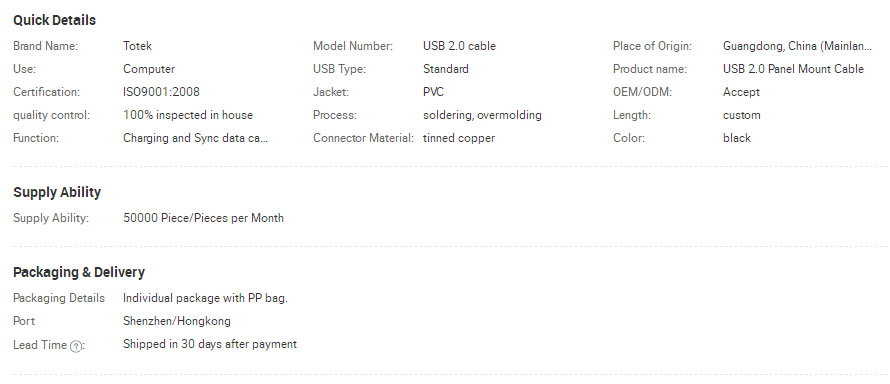
Task: Click the tinned copper connector material value
Action: [459, 138]
